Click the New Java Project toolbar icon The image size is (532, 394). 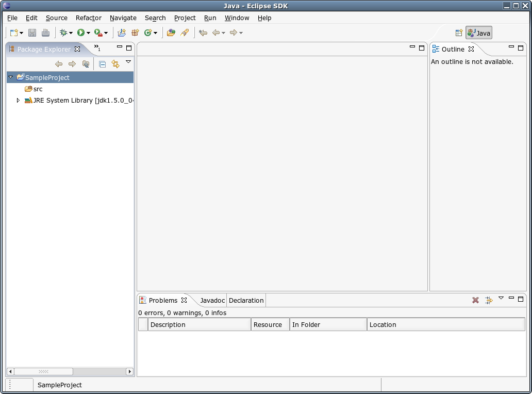(122, 33)
